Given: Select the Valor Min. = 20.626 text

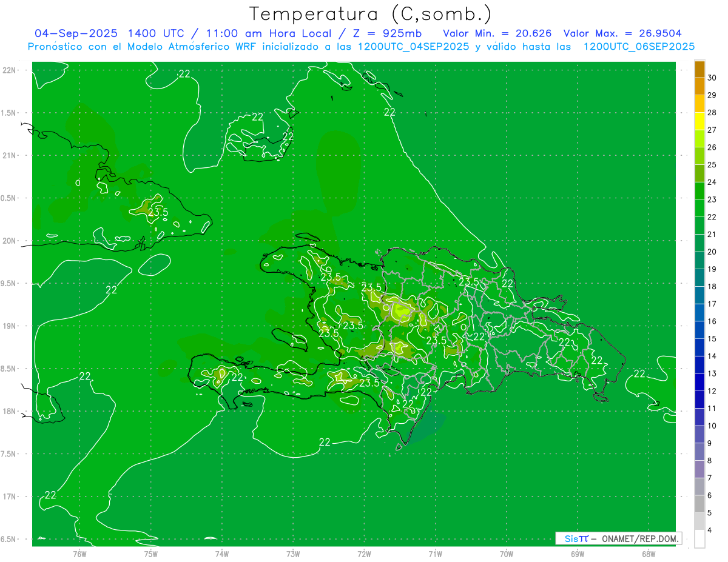Looking at the screenshot, I should (497, 33).
